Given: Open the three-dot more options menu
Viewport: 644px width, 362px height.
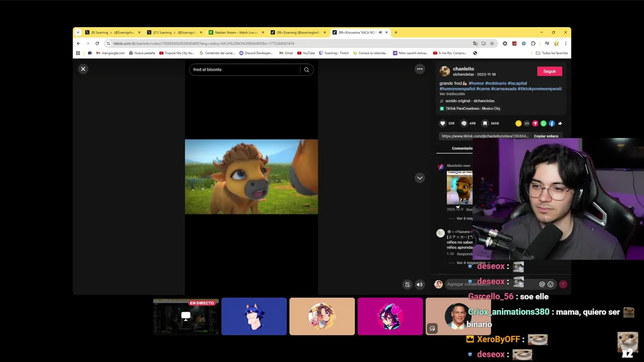Looking at the screenshot, I should coord(420,69).
